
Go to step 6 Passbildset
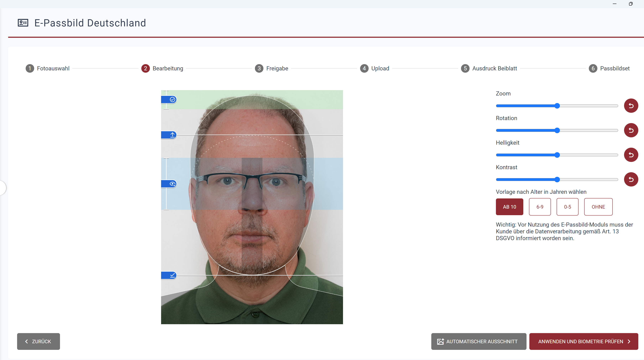pyautogui.click(x=609, y=68)
